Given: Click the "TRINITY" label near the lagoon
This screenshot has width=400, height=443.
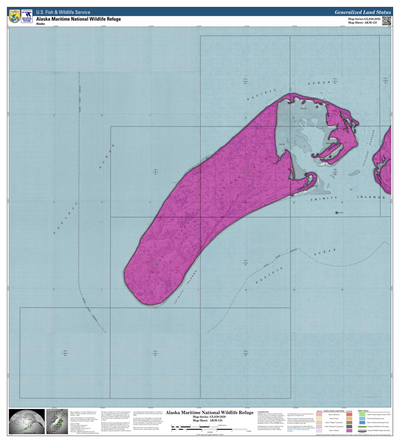Looking at the screenshot, I should (x=324, y=199).
